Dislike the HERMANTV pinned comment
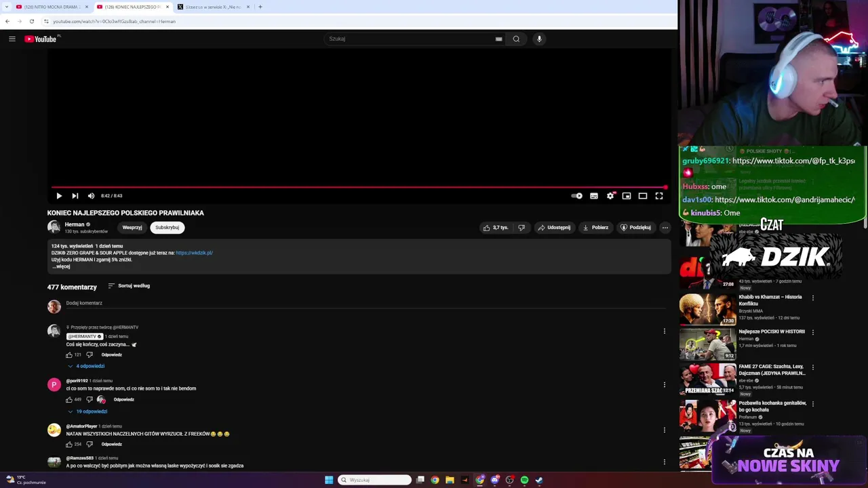Screen dimensions: 868x488 (90, 354)
